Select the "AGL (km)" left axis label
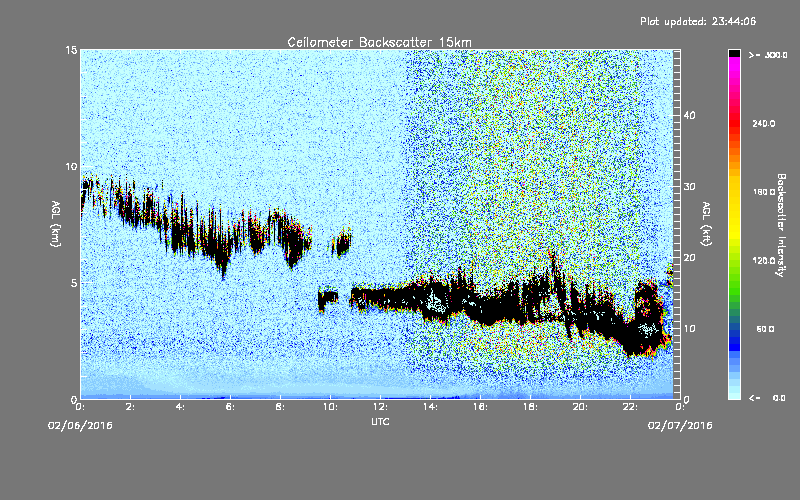Screen dimensions: 800x500 pos(56,223)
